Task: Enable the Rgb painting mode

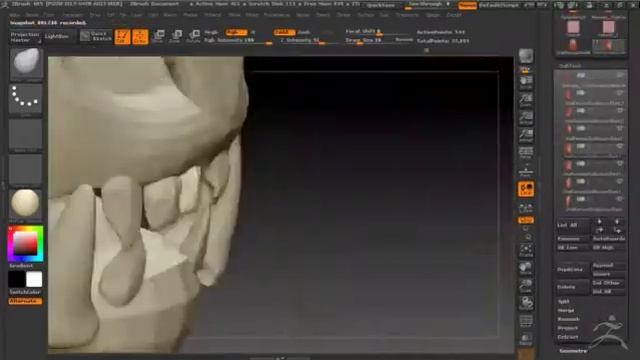Action: 236,32
